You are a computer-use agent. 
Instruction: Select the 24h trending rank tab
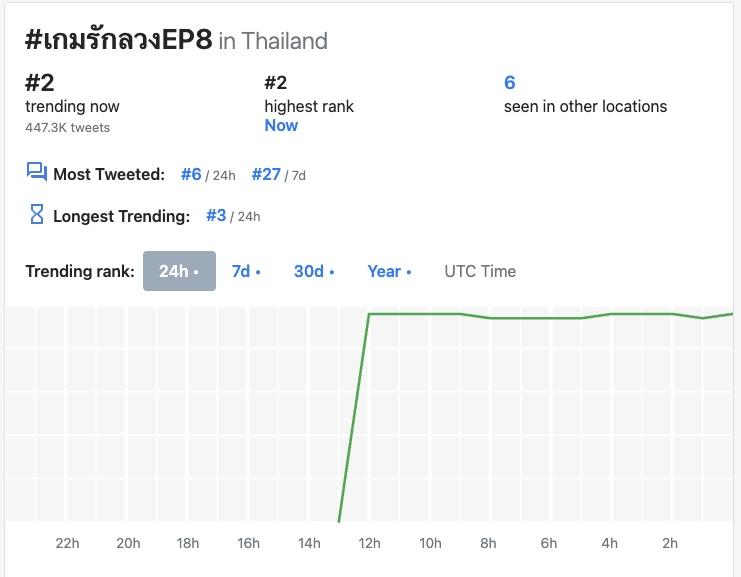[179, 271]
